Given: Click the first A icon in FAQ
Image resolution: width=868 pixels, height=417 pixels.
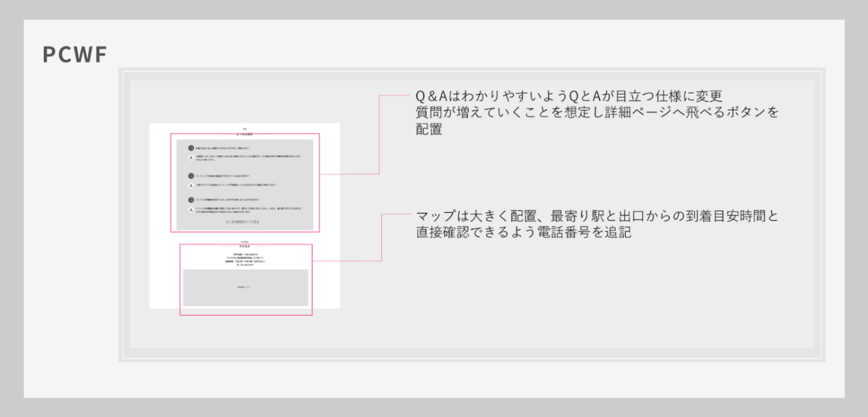Looking at the screenshot, I should coord(191,158).
